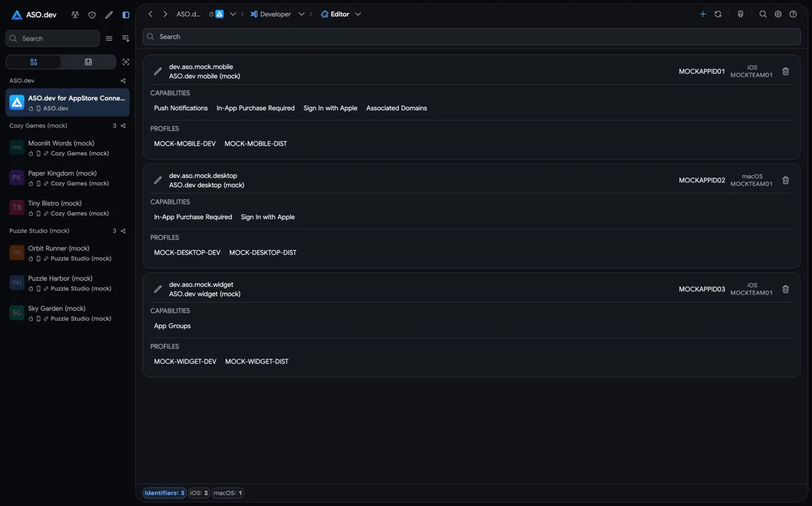Click the certificate badge toolbar icon

click(x=740, y=14)
